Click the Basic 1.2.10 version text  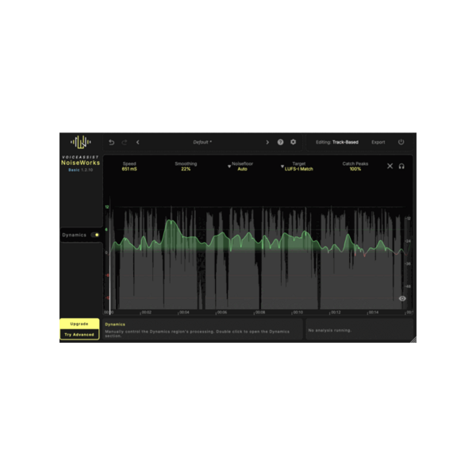[80, 170]
